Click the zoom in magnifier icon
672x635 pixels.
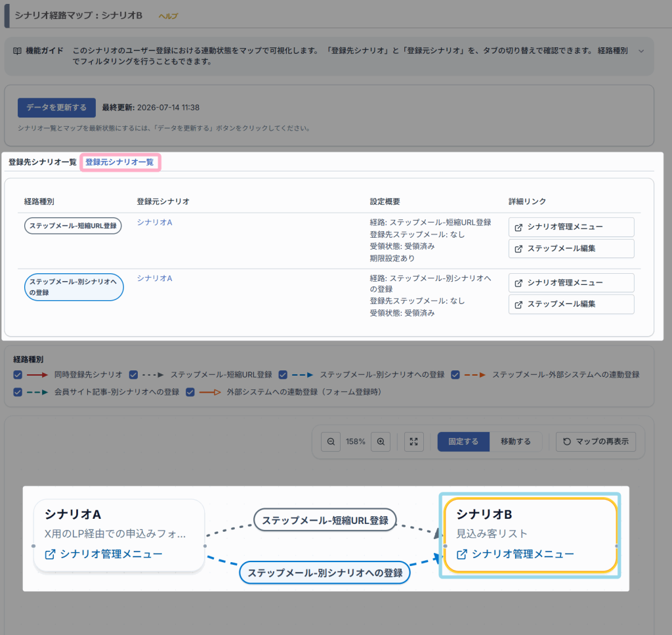click(x=381, y=442)
